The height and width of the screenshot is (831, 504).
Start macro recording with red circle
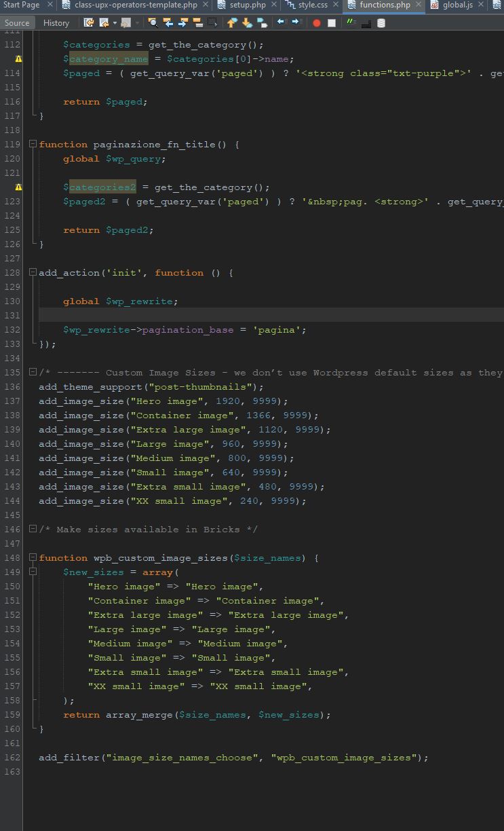(x=316, y=22)
